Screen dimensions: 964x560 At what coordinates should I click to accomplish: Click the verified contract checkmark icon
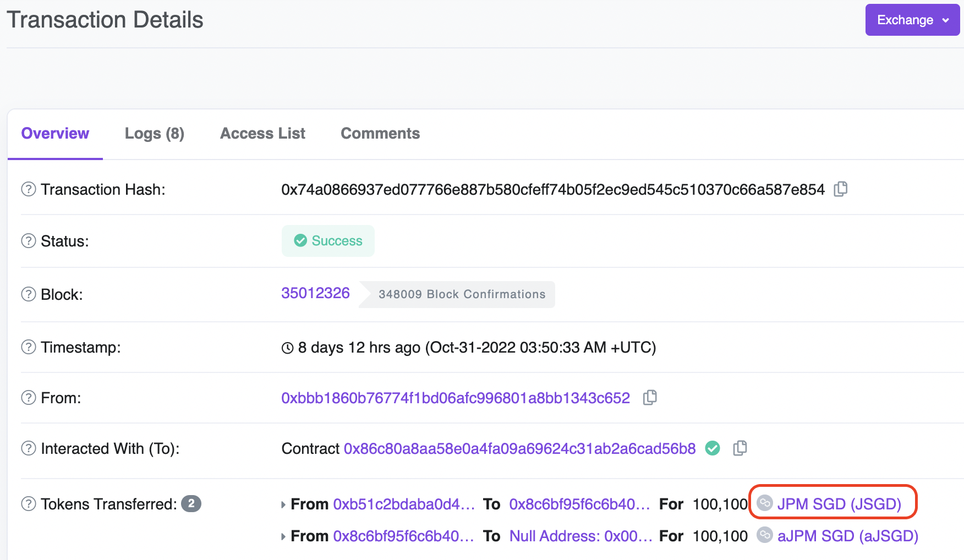pyautogui.click(x=713, y=448)
